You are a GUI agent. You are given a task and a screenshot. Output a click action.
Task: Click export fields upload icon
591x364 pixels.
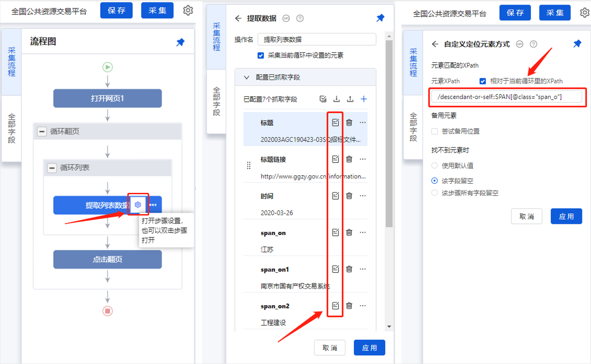point(350,99)
